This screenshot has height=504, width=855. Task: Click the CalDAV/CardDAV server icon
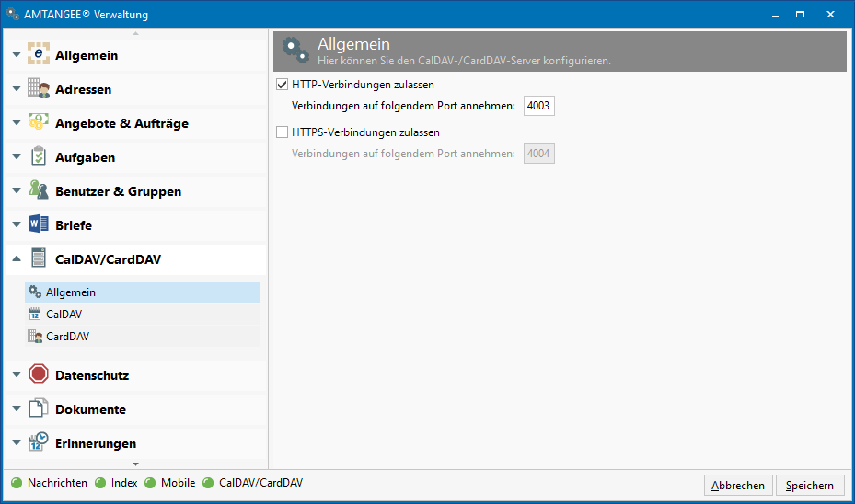click(38, 258)
